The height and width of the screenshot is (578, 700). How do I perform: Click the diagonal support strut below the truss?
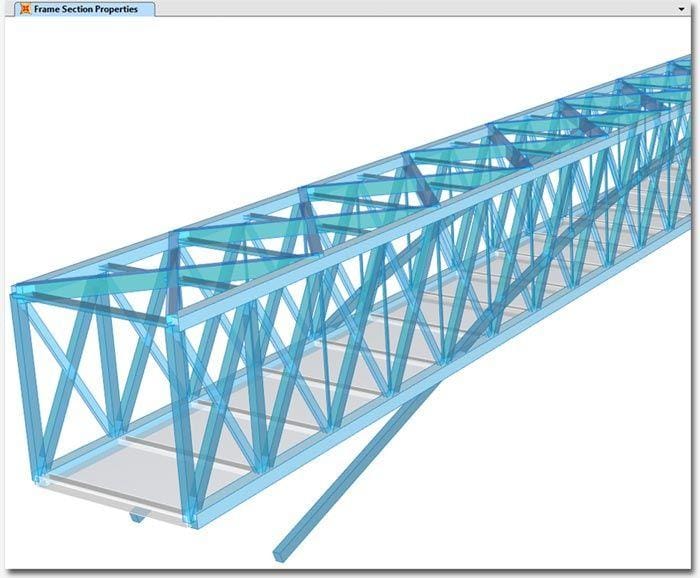tap(357, 469)
